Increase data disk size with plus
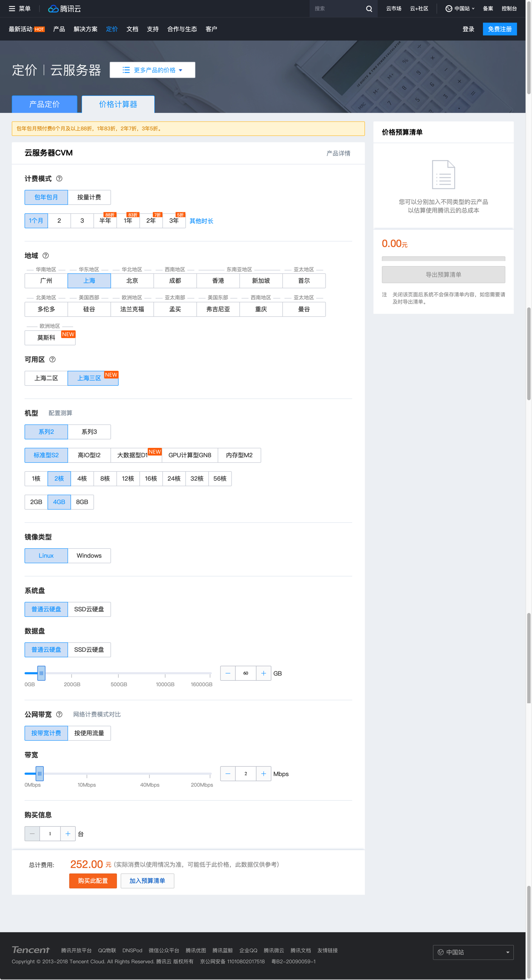The image size is (532, 980). [263, 673]
